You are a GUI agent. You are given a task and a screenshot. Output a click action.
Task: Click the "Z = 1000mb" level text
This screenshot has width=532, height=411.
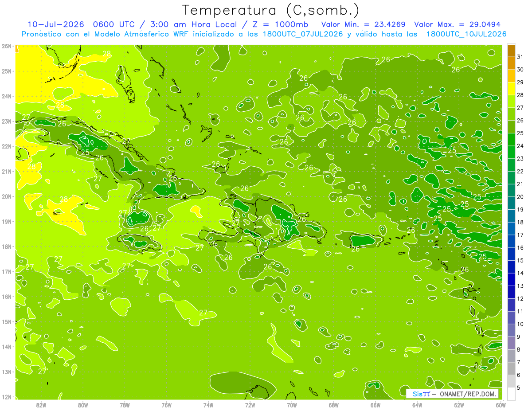282,24
